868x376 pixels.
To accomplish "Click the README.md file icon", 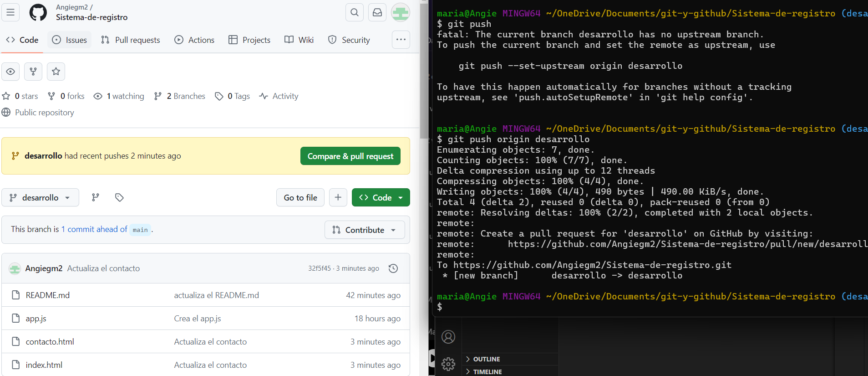I will [x=16, y=295].
